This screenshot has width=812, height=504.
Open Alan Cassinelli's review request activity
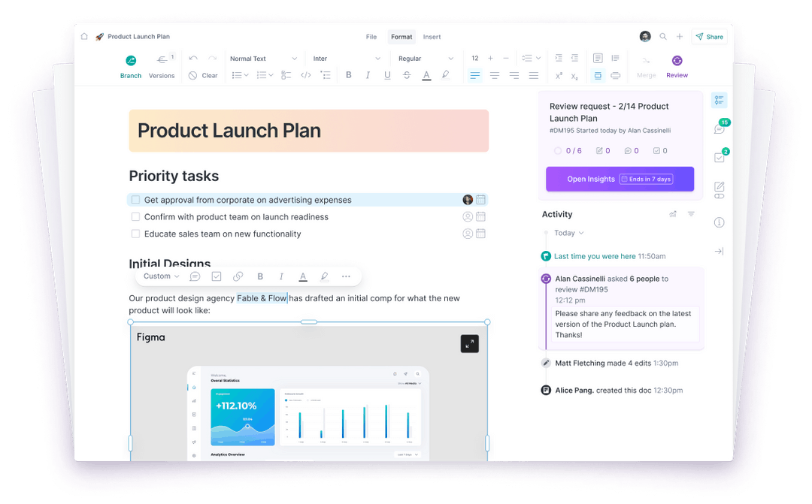pyautogui.click(x=622, y=308)
